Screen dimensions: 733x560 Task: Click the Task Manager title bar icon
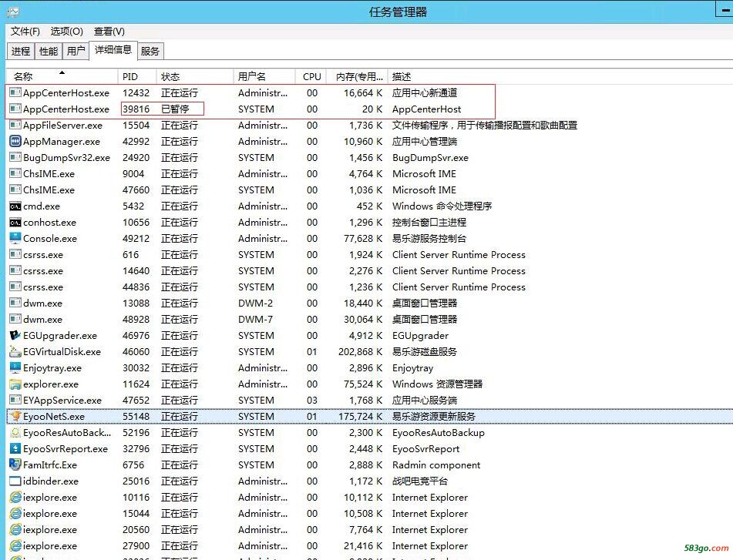[14, 12]
